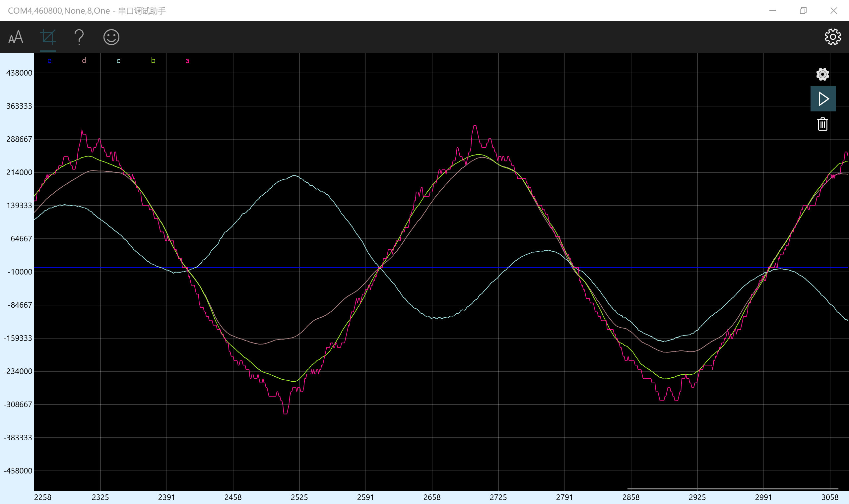Viewport: 849px width, 504px height.
Task: Click the play button to resume plotting
Action: (x=823, y=99)
